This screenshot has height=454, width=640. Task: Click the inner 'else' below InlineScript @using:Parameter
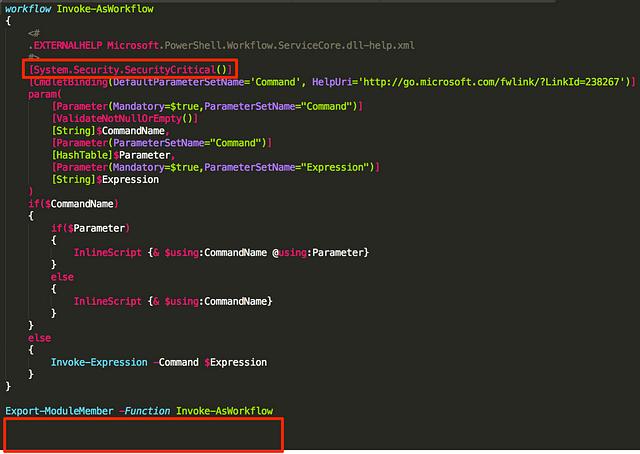click(62, 277)
